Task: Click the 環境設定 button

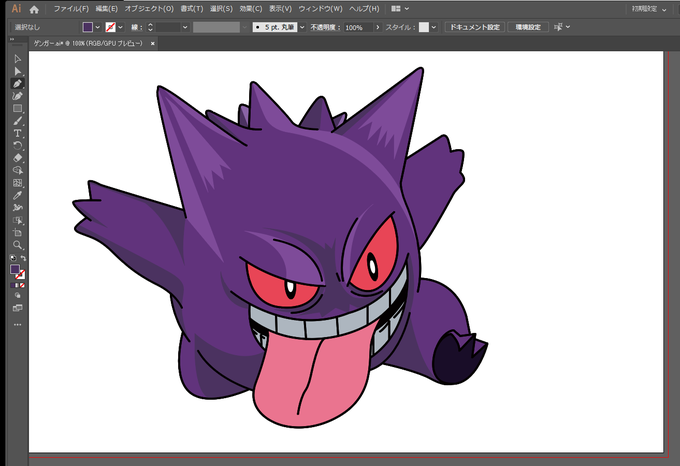Action: (x=528, y=27)
